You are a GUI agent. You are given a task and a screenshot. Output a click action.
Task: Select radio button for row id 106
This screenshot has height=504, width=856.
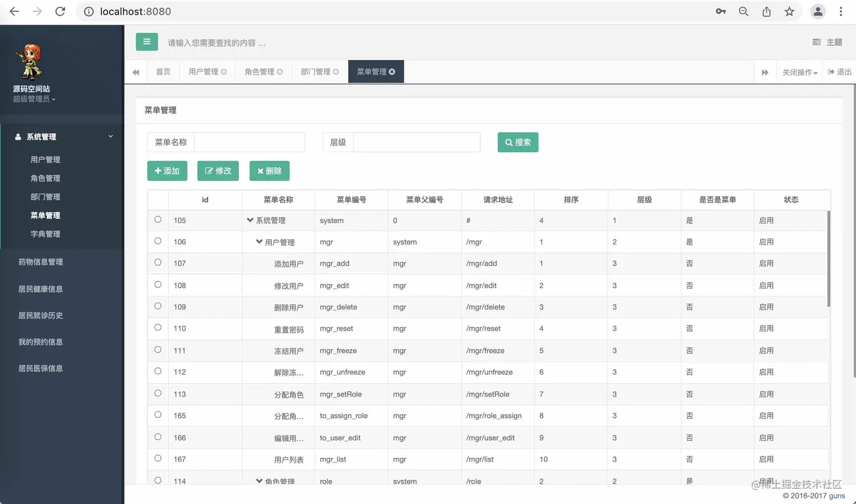point(158,241)
